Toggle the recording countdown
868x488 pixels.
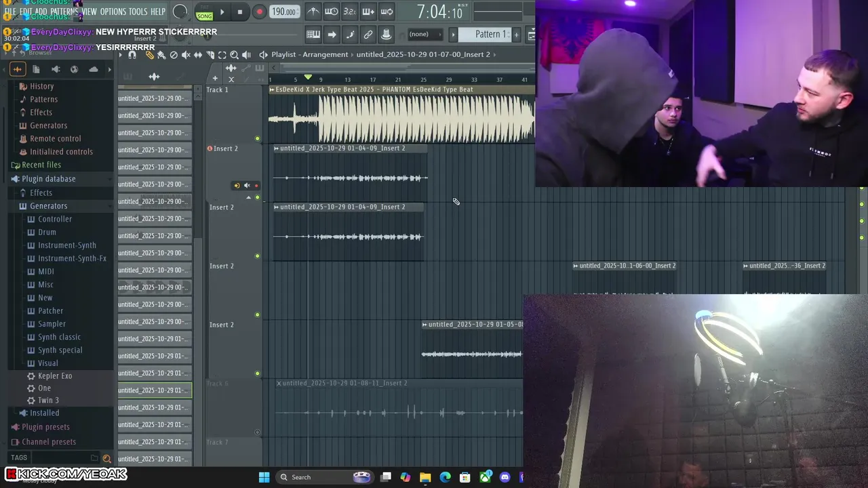click(x=349, y=12)
